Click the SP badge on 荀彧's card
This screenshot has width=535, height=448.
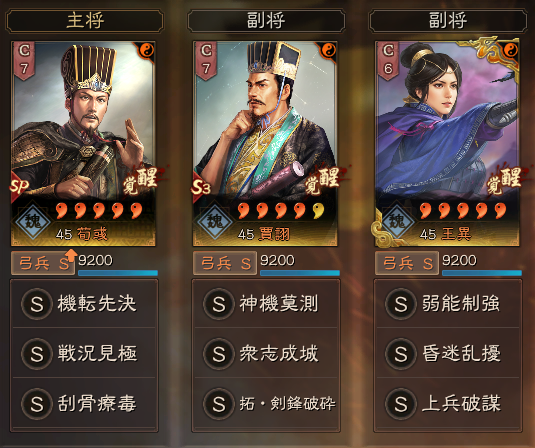[x=19, y=186]
